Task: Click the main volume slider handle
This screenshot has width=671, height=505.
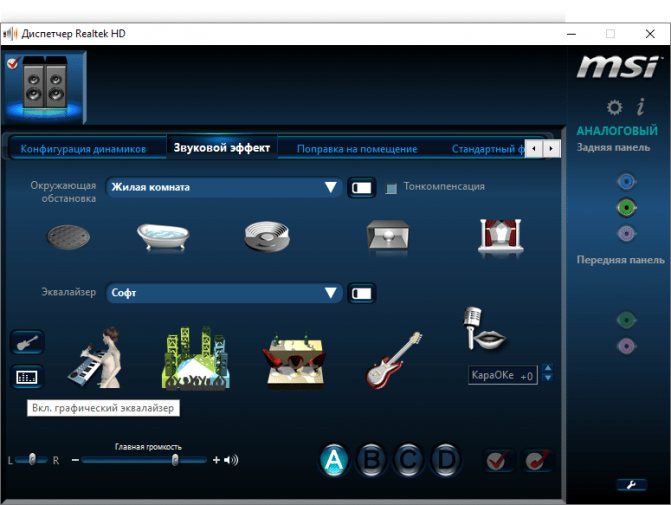Action: [x=175, y=460]
